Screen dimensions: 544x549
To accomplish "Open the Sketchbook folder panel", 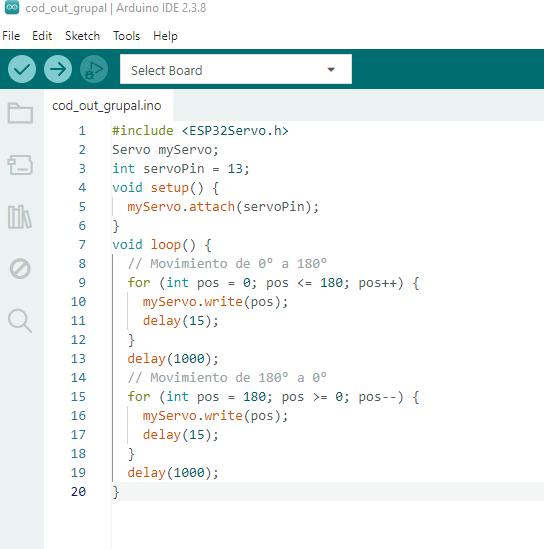I will pos(20,113).
